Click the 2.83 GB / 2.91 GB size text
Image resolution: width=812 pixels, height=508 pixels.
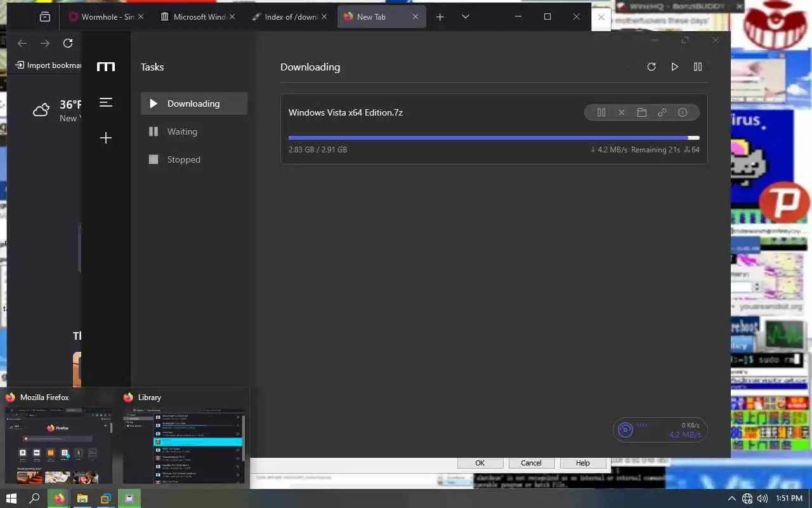click(x=318, y=150)
